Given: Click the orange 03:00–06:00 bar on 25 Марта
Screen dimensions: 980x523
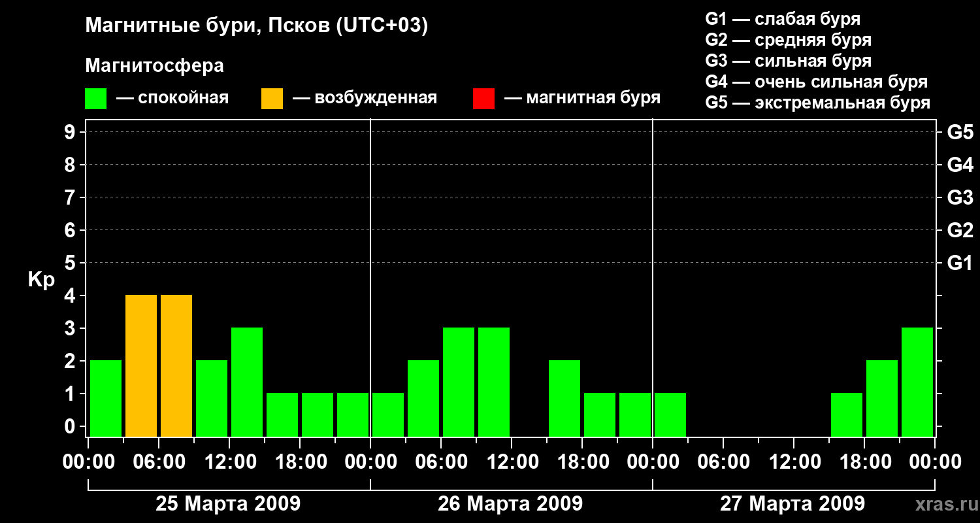Looking at the screenshot, I should click(141, 365).
